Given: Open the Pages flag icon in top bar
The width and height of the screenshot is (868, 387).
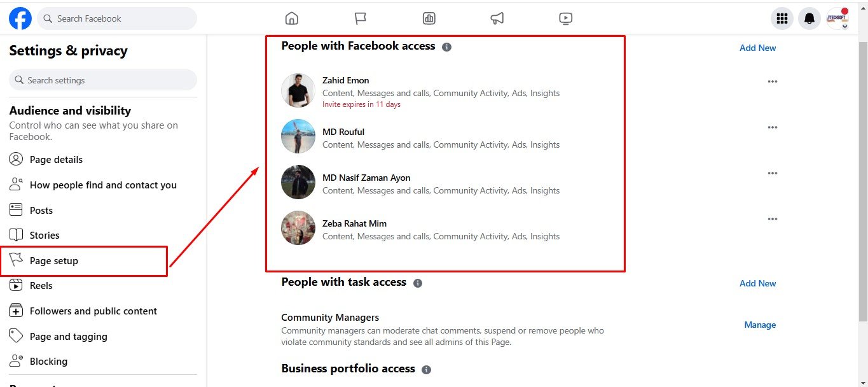Looking at the screenshot, I should [361, 18].
